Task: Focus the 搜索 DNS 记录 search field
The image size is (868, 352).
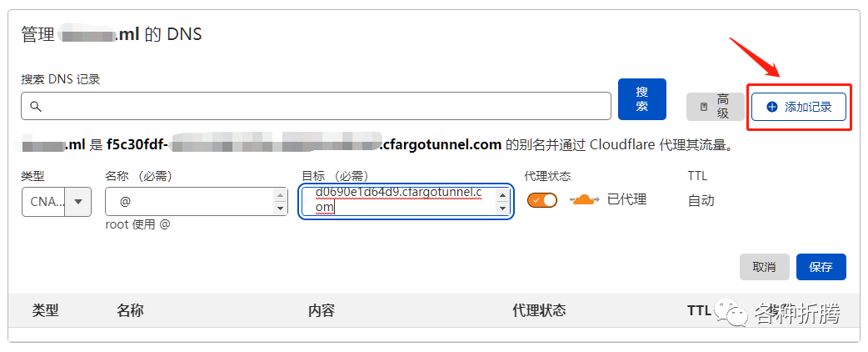Action: (x=316, y=106)
